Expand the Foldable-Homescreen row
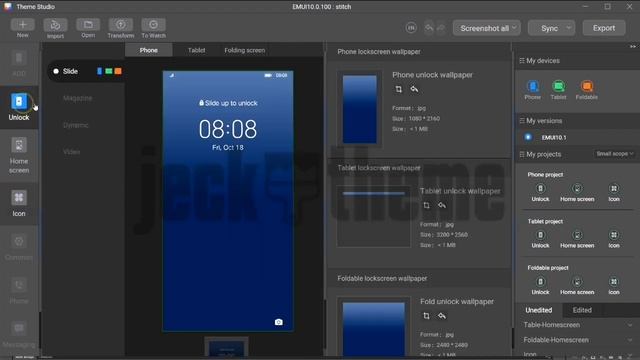 (578, 340)
